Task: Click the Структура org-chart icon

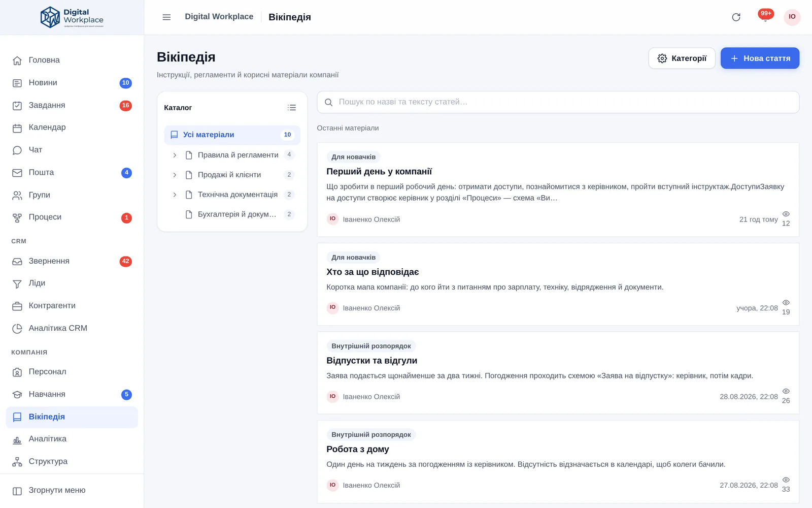Action: click(x=17, y=462)
